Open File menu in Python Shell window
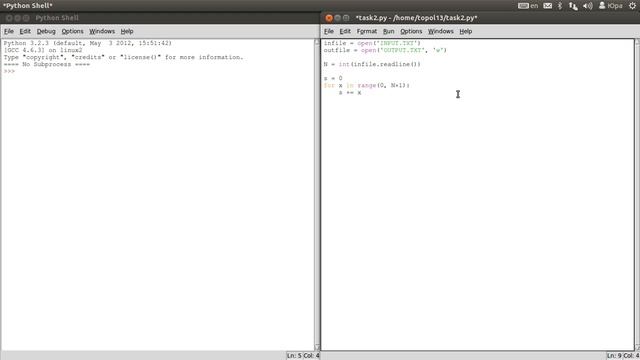Viewport: 640px width, 360px height. pos(9,31)
